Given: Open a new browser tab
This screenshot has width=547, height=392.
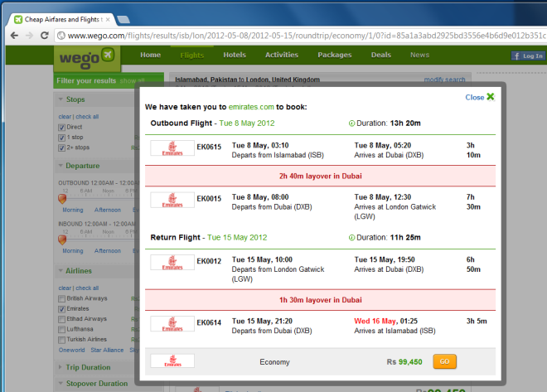Looking at the screenshot, I should coord(123,20).
